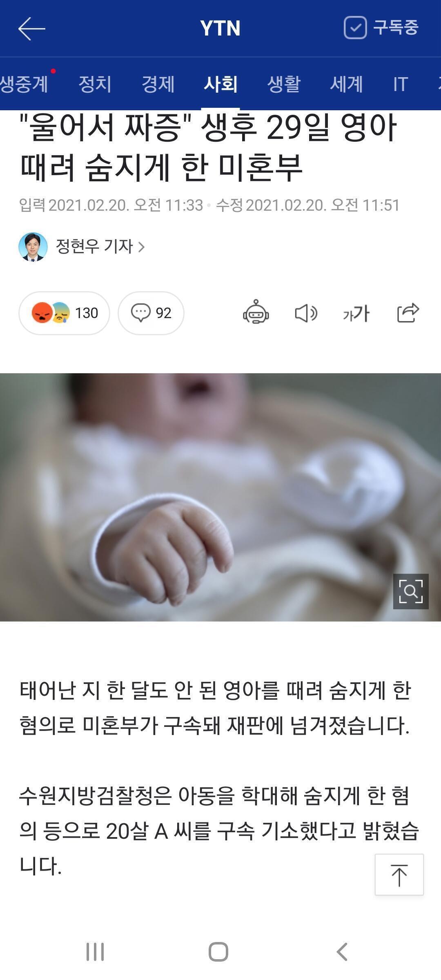
Task: Open reactions showing 130 emotions
Action: point(64,313)
